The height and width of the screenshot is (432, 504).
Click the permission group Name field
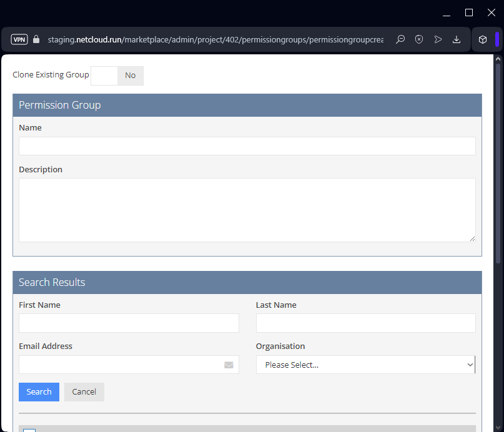point(247,146)
